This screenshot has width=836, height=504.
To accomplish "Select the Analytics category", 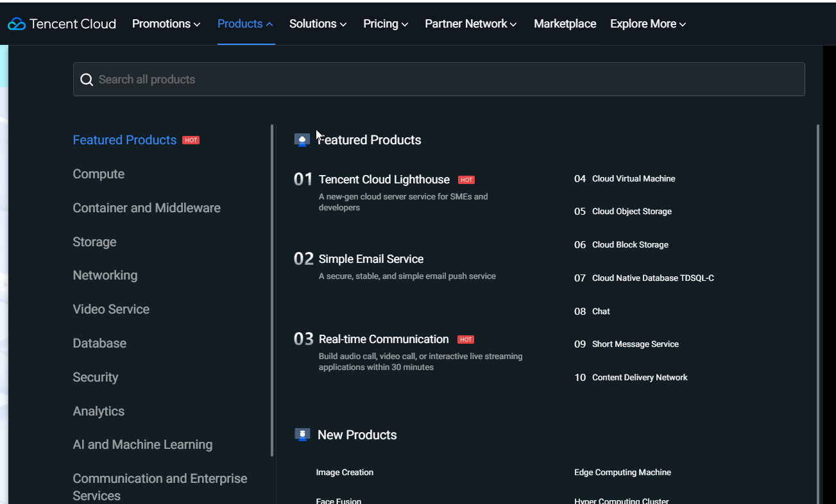I will click(x=99, y=411).
